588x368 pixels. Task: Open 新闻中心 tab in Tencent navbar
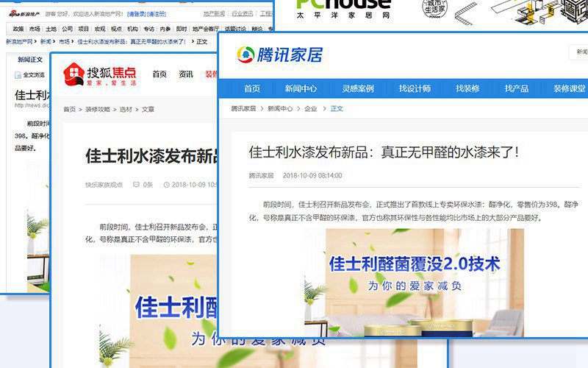(x=301, y=88)
